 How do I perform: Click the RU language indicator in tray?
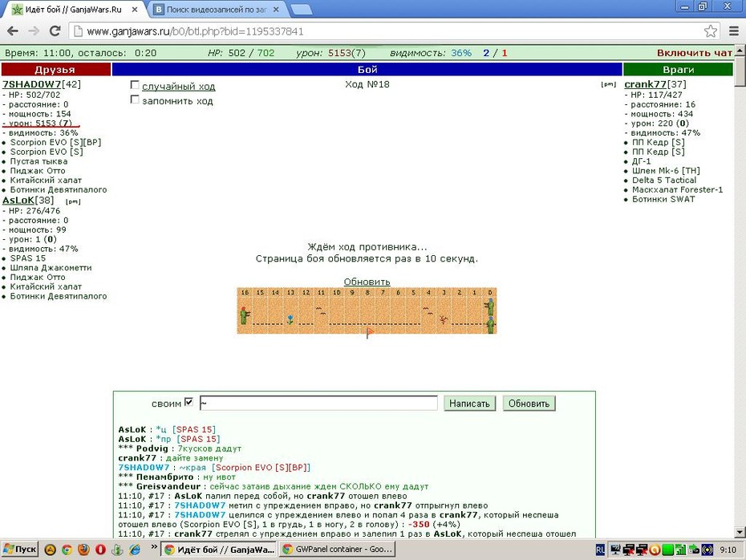click(x=600, y=550)
